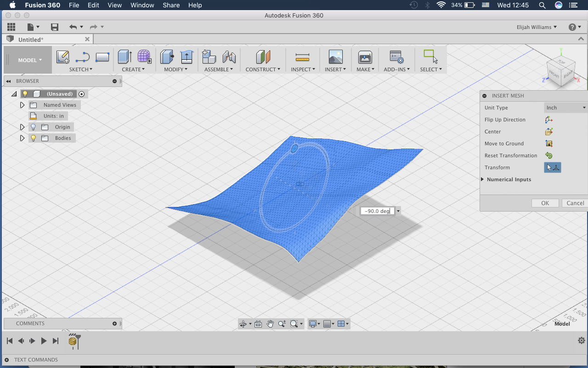Expand the Named Views tree item
Screen dimensions: 588x368
click(22, 104)
